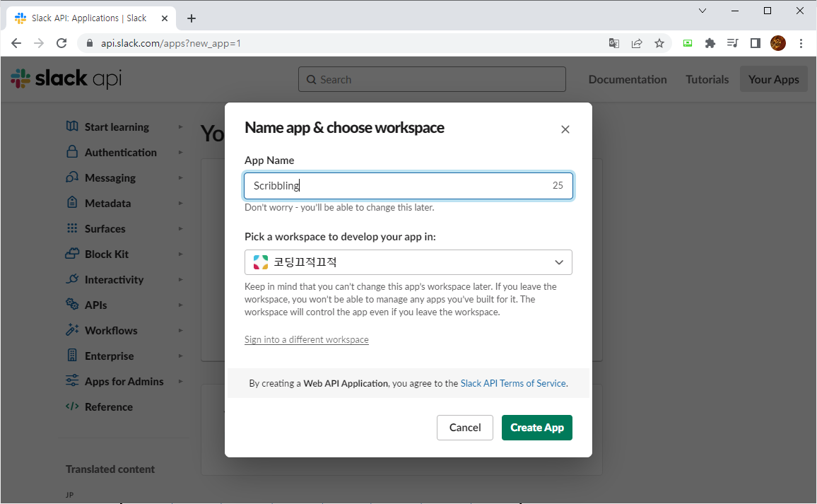Click the browser back arrow
Screen dimensions: 817x504
(16, 43)
